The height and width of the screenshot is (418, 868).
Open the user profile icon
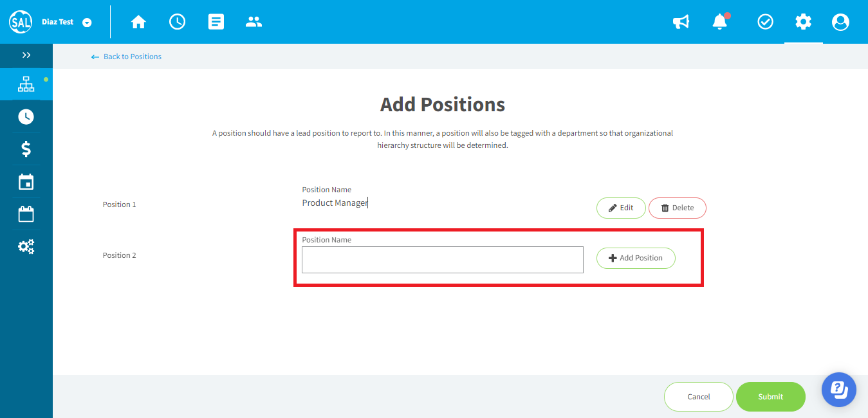click(840, 22)
